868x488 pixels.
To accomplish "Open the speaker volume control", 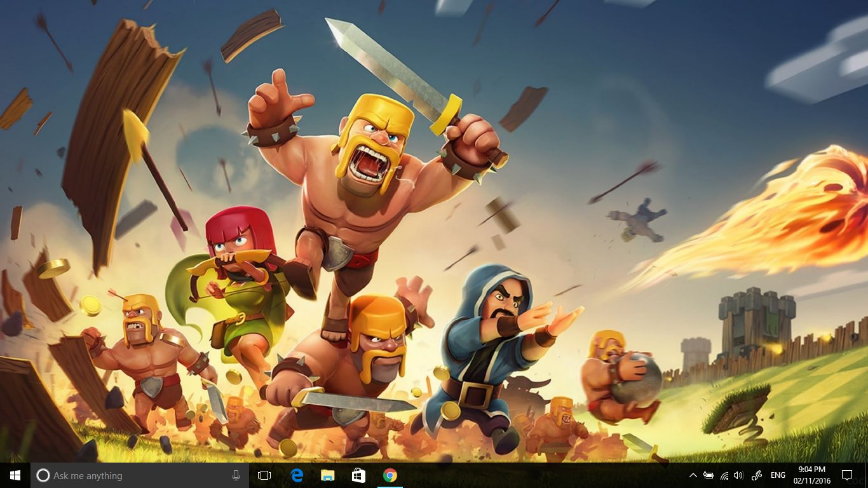I will (738, 475).
